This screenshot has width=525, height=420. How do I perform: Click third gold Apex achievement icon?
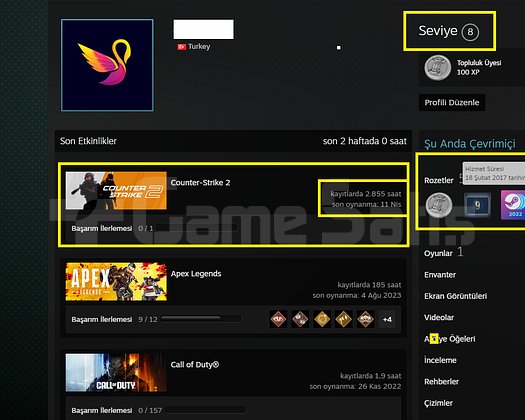coord(322,319)
